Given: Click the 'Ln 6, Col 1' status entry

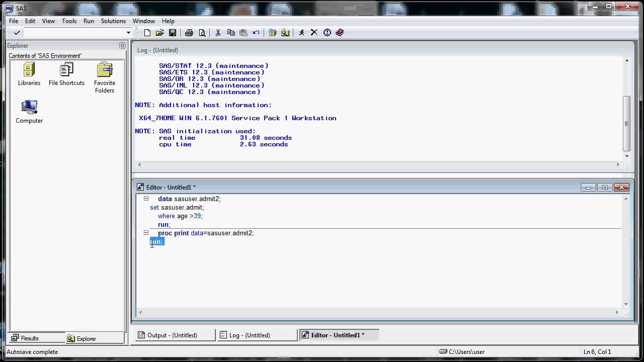Looking at the screenshot, I should pos(597,352).
